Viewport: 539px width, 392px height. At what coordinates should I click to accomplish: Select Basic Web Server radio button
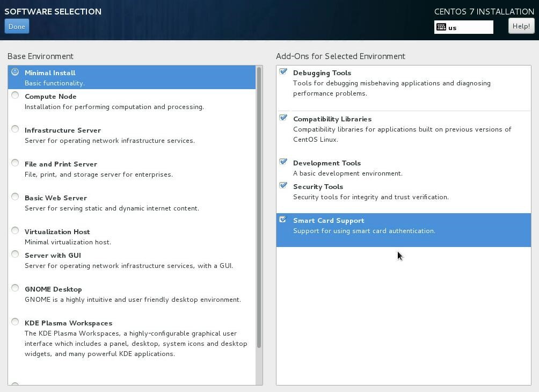pyautogui.click(x=15, y=197)
